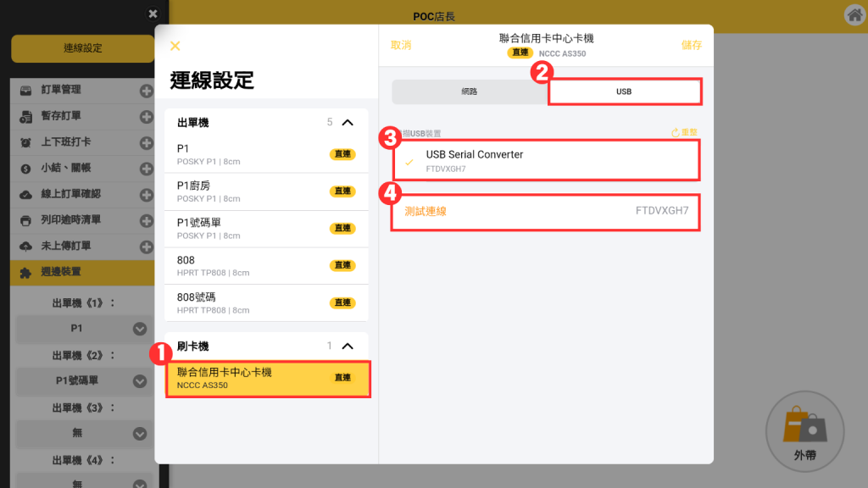The image size is (868, 488).
Task: Click the 週邊裝置 puzzle icon
Action: pyautogui.click(x=25, y=272)
